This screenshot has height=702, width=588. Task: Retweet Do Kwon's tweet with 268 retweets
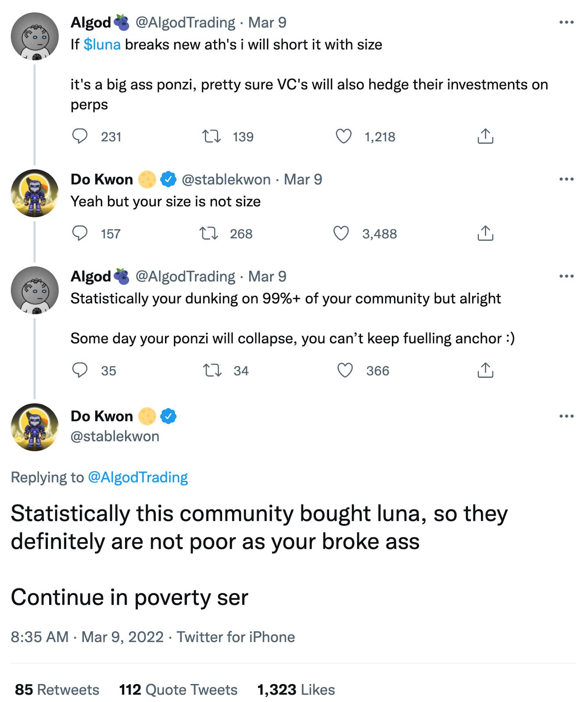coord(209,233)
